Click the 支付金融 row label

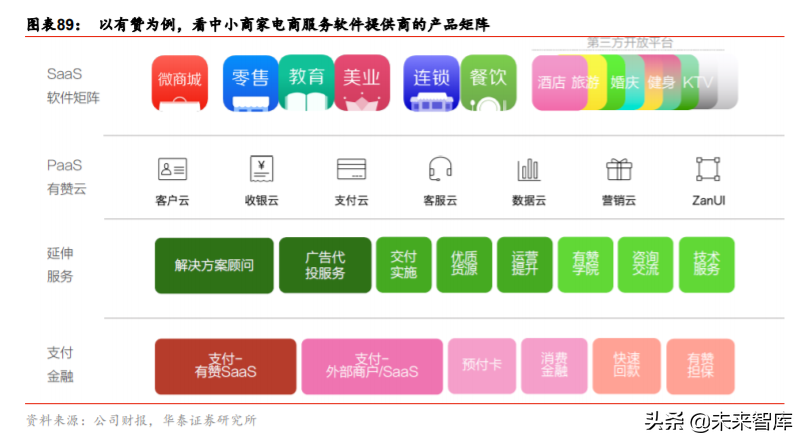pos(60,364)
